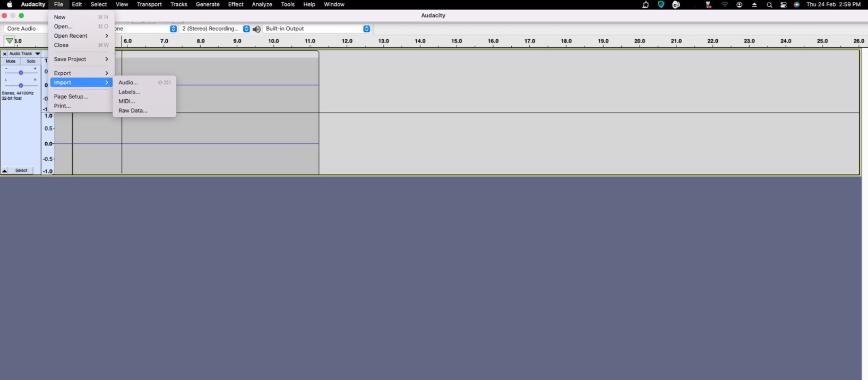Select MIDI... in the Import submenu
The image size is (868, 380).
coord(144,101)
